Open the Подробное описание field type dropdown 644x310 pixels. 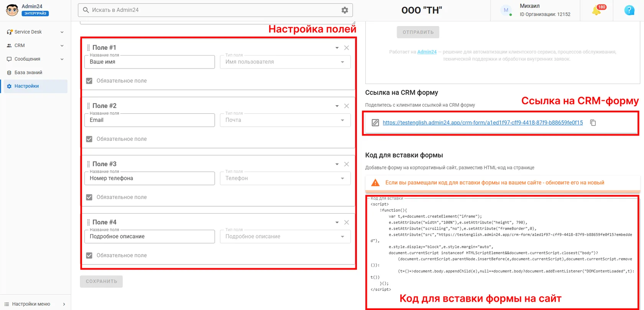285,237
